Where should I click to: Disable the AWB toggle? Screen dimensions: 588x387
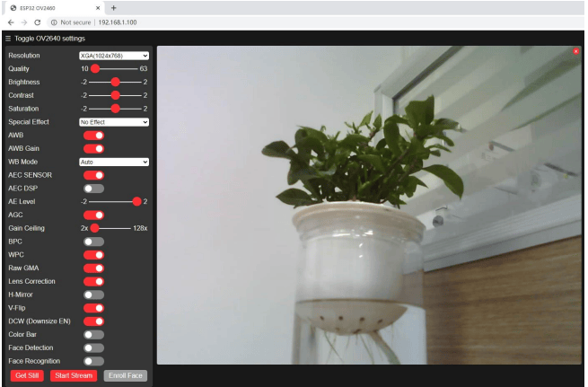click(x=93, y=136)
